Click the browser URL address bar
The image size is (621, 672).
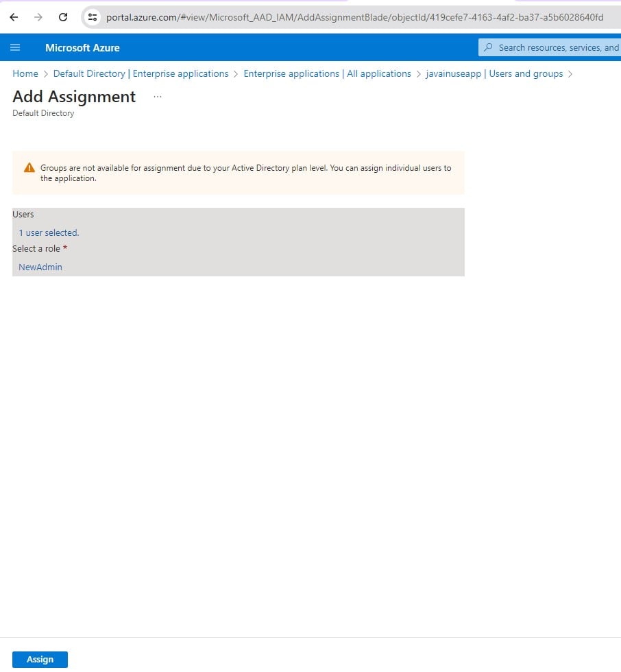pyautogui.click(x=354, y=17)
